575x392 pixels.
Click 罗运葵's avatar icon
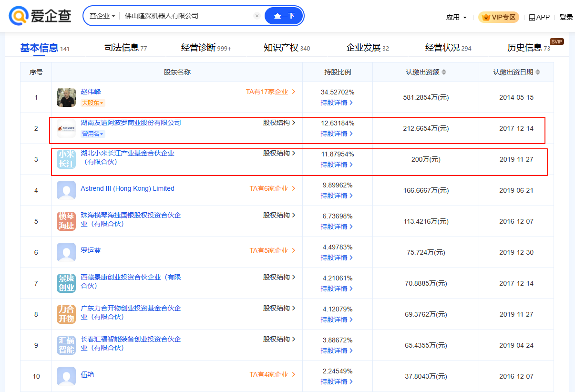pyautogui.click(x=66, y=252)
